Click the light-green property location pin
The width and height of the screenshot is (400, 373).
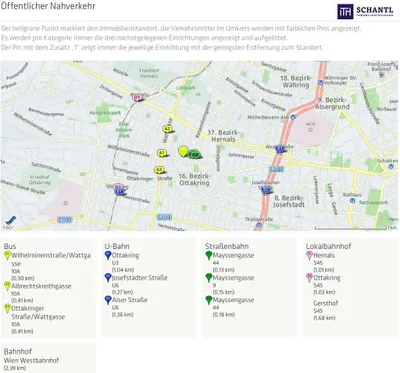click(x=183, y=151)
